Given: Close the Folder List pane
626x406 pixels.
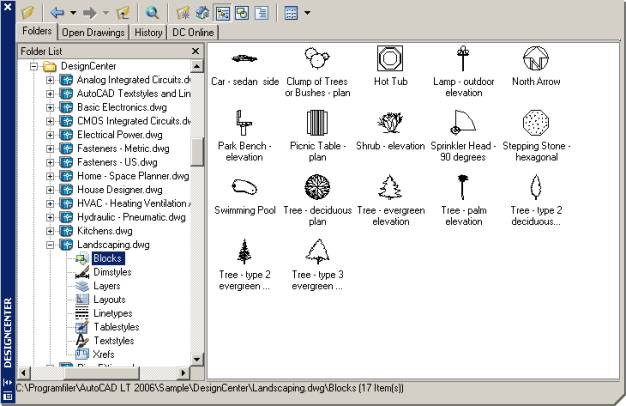Looking at the screenshot, I should click(195, 51).
